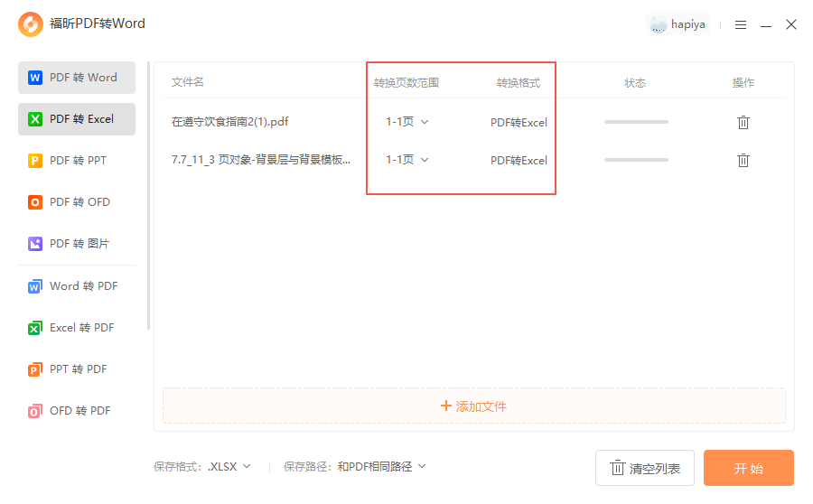Click progress bar for 7.7_11_3 file
Screen dimensions: 813x504
(636, 160)
